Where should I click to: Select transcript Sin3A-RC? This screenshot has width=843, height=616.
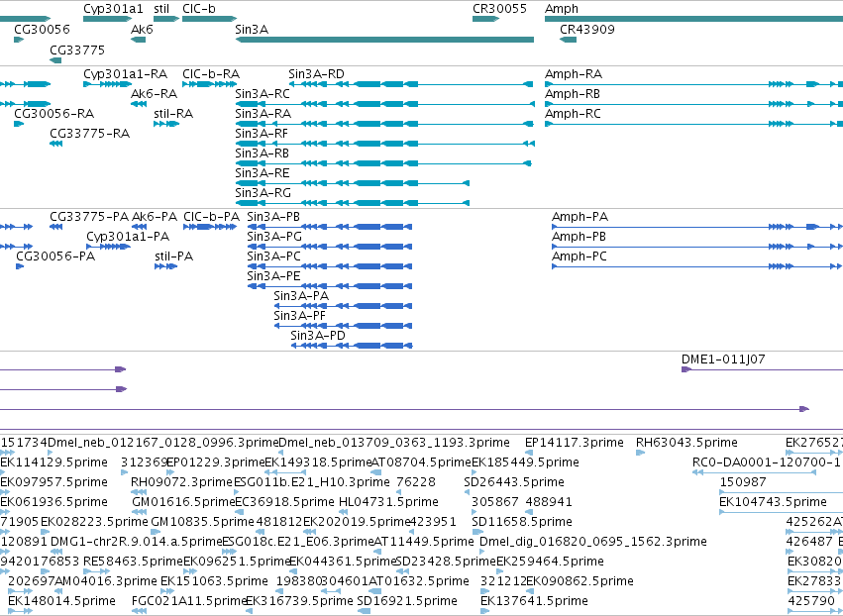[385, 104]
